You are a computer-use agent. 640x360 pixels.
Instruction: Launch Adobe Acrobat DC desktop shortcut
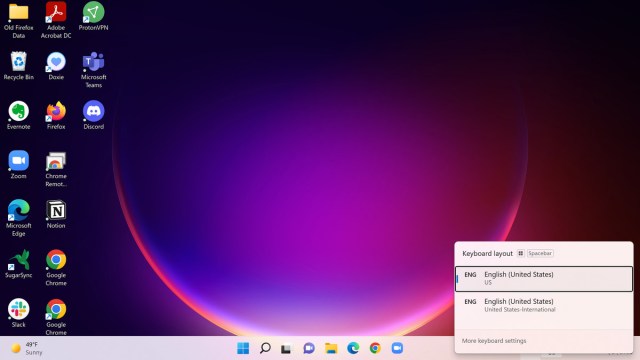click(56, 20)
